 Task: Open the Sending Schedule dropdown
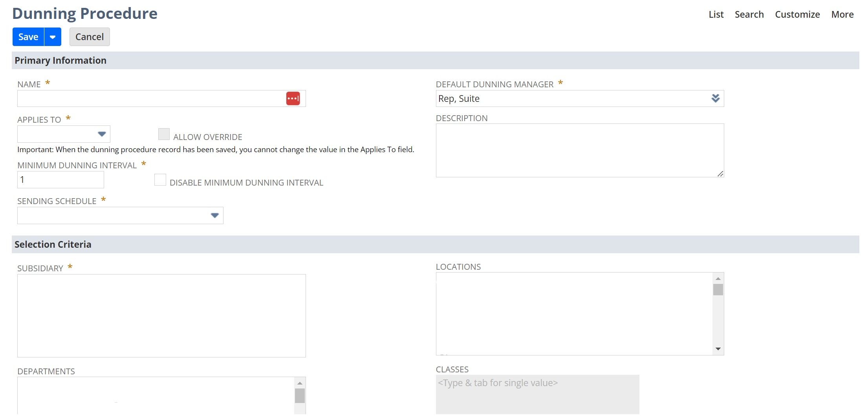coord(214,215)
